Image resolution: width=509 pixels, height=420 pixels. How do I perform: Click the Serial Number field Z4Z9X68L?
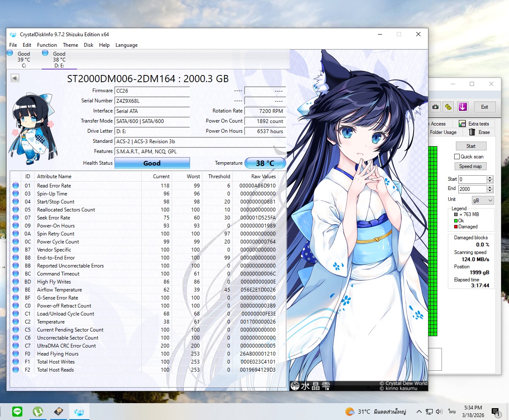pos(152,101)
